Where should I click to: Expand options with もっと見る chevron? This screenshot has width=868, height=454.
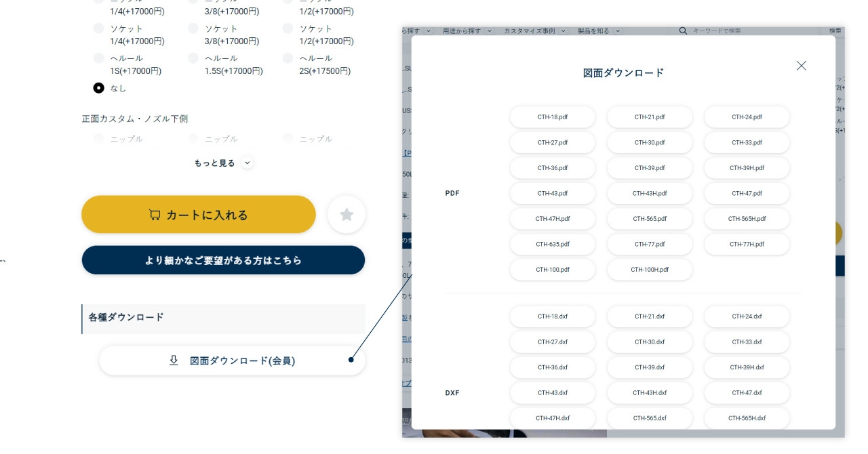pos(247,163)
